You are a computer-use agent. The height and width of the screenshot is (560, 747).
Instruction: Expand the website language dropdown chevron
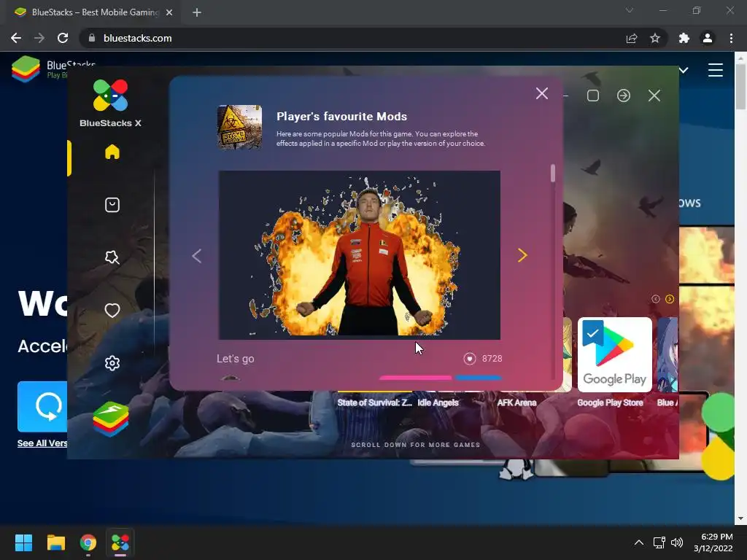point(684,71)
